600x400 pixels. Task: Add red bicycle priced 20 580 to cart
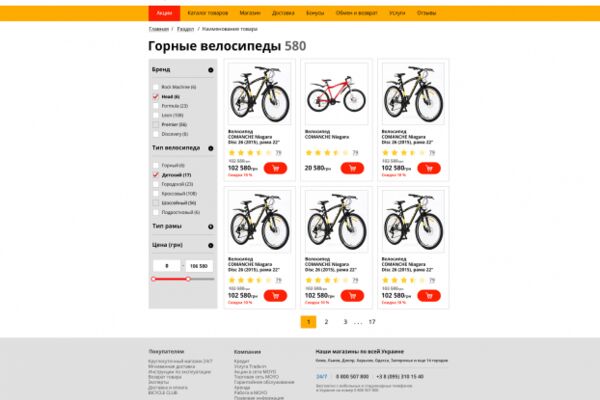click(352, 168)
